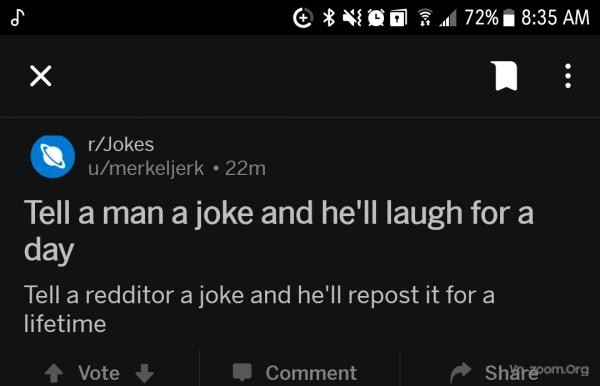Open the r/Jokes subreddit avatar
This screenshot has width=600, height=386.
click(x=53, y=156)
